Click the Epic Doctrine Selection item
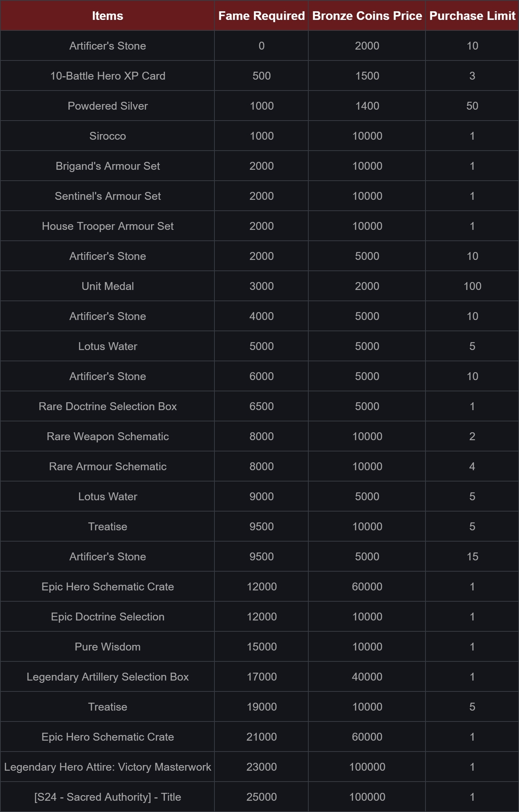The width and height of the screenshot is (519, 812). coord(107,617)
